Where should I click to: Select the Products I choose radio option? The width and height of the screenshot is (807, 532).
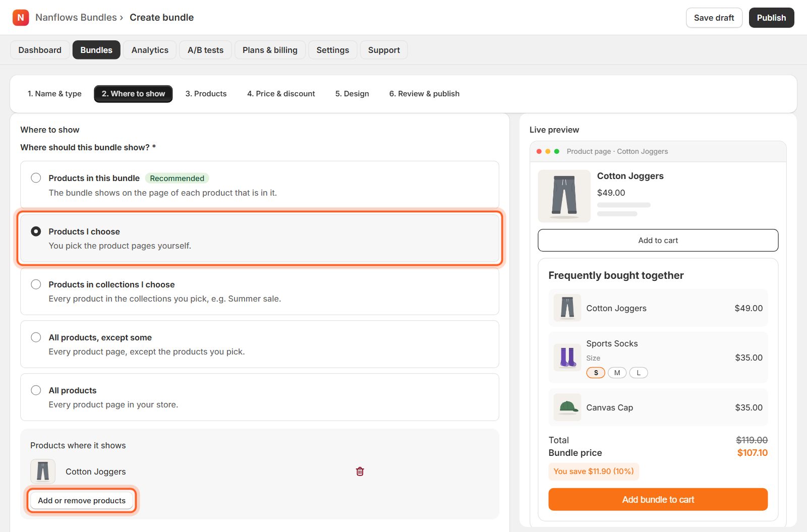tap(36, 231)
